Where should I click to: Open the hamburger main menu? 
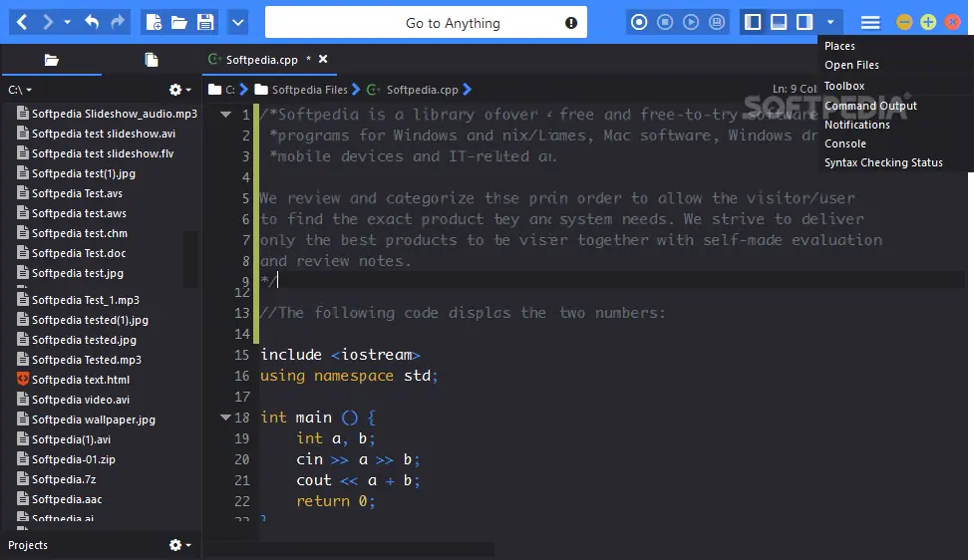pyautogui.click(x=870, y=23)
